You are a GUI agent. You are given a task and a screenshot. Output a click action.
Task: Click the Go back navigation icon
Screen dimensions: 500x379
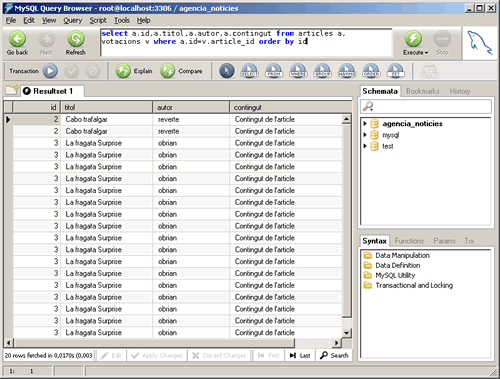pos(17,39)
